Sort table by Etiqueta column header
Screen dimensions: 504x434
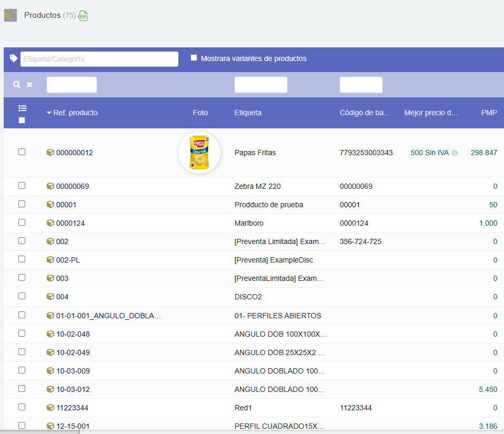tap(248, 113)
